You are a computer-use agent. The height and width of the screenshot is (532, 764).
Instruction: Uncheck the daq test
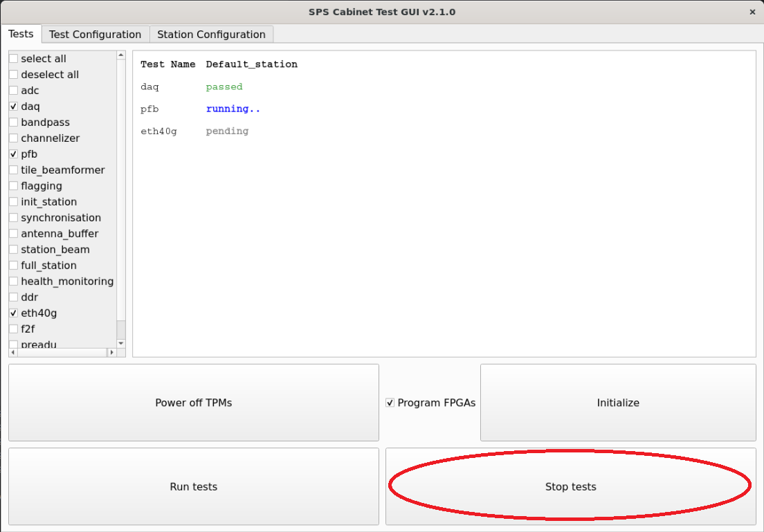coord(13,107)
